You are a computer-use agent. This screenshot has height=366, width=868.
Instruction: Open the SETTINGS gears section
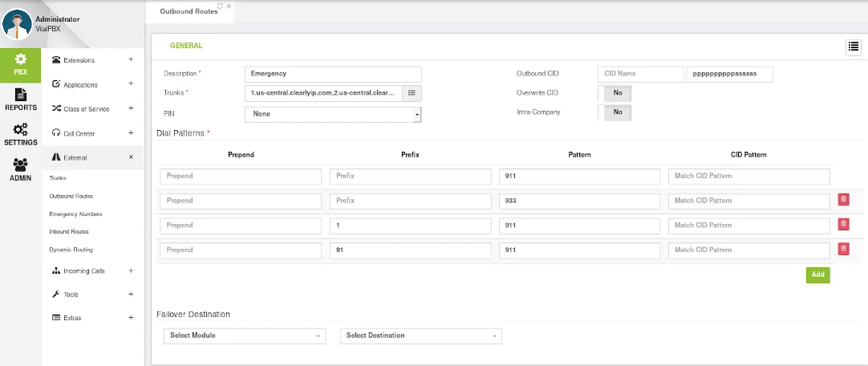tap(21, 135)
